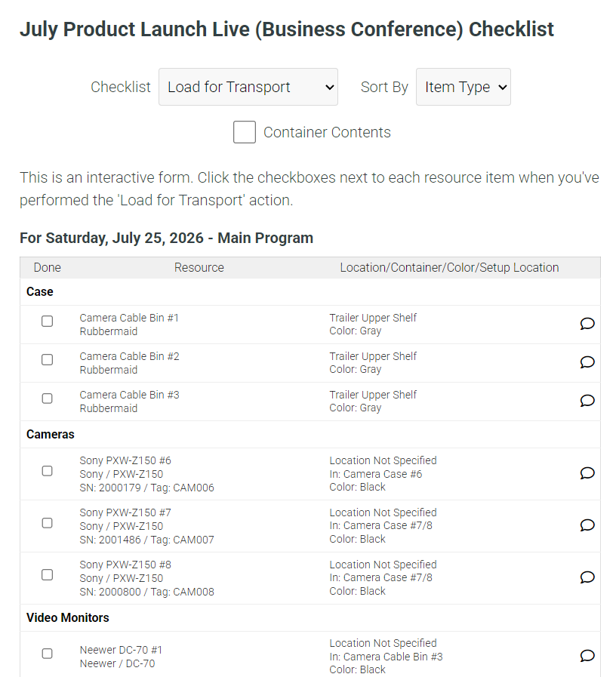Click the Resource column header

click(199, 268)
